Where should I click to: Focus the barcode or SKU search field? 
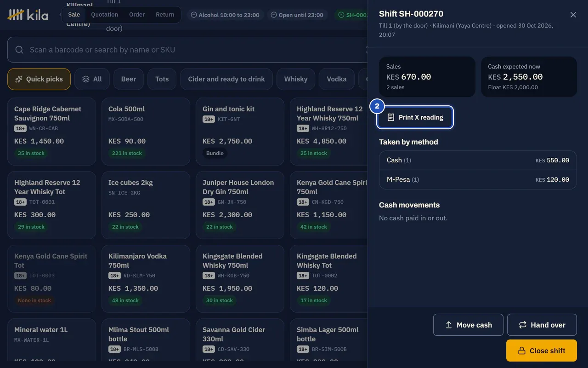[187, 50]
